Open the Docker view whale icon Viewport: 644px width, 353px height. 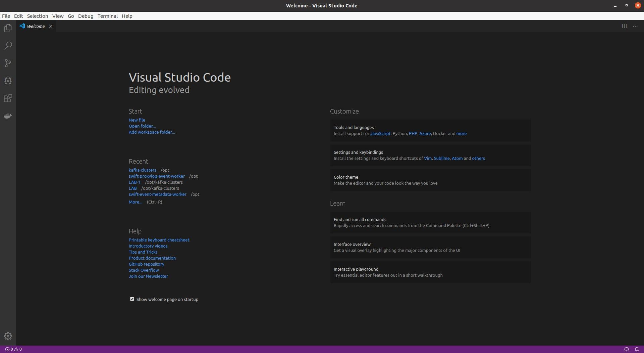(8, 116)
